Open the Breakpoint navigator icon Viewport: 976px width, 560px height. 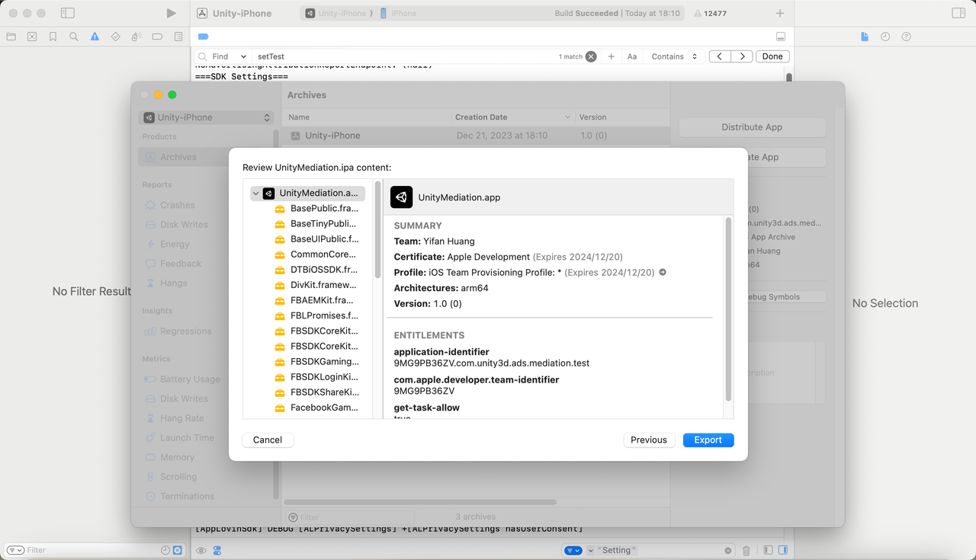pos(157,37)
